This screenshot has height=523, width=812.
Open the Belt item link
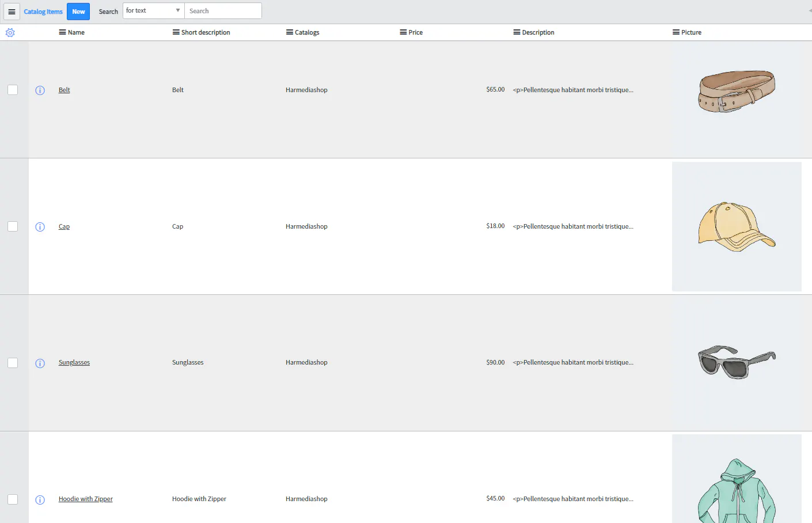pos(64,90)
